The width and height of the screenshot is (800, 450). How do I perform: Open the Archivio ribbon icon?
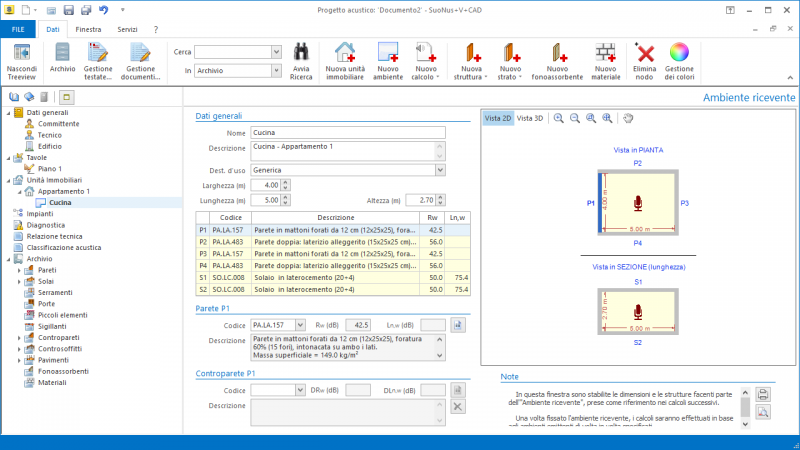click(x=62, y=57)
